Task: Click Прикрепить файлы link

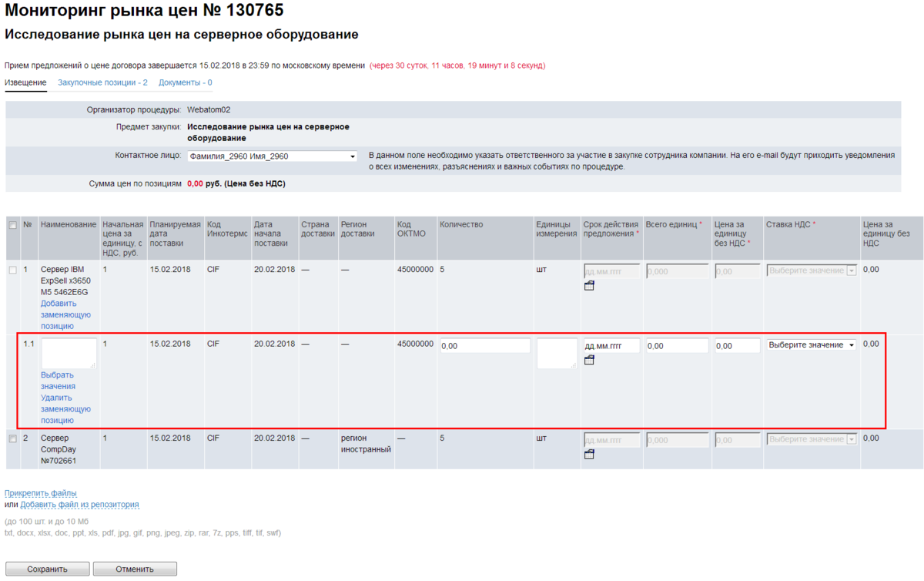Action: pyautogui.click(x=41, y=493)
